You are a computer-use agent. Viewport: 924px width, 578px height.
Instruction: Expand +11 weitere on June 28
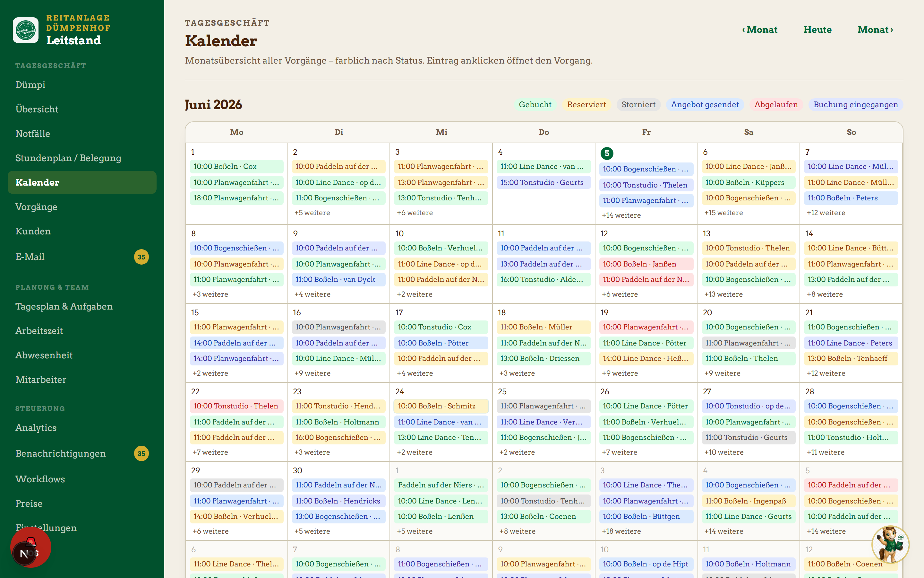click(x=826, y=452)
